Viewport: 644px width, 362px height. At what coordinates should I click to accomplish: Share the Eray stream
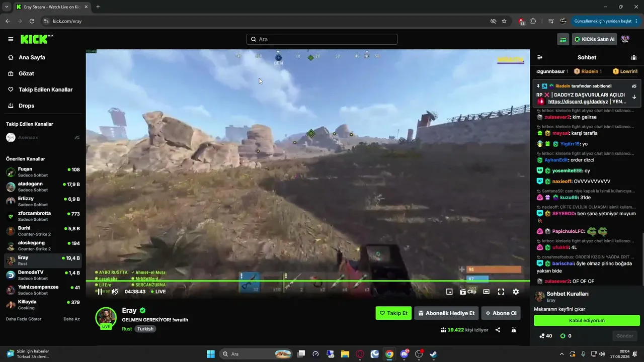pyautogui.click(x=498, y=330)
